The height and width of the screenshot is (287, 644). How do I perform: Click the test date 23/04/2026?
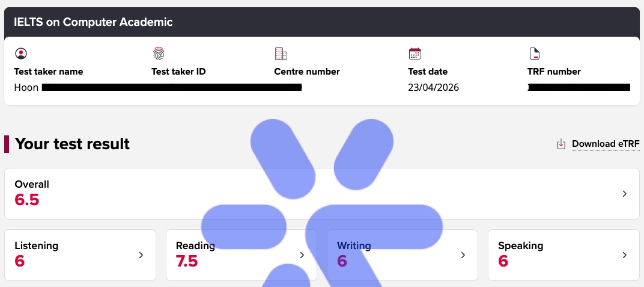[x=433, y=88]
